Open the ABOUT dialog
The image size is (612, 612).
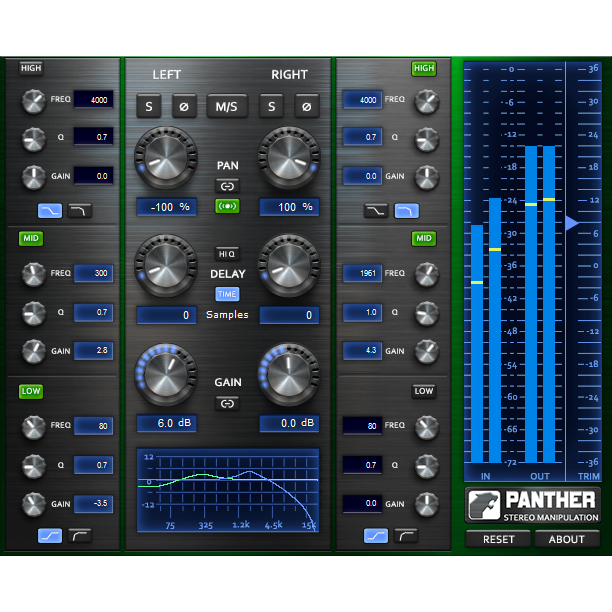tap(566, 539)
